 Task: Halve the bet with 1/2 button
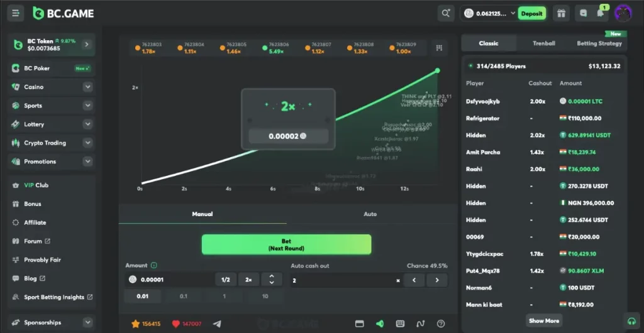pyautogui.click(x=226, y=280)
